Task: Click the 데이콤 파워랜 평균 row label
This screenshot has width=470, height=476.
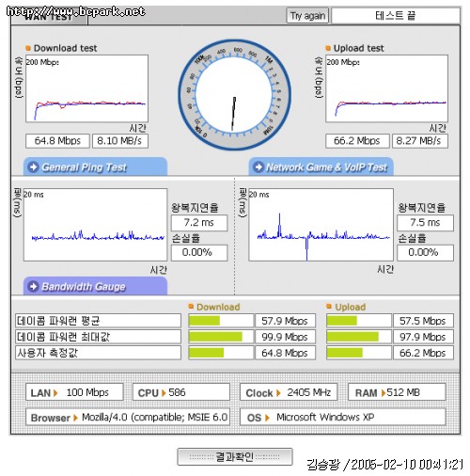Action: 98,321
